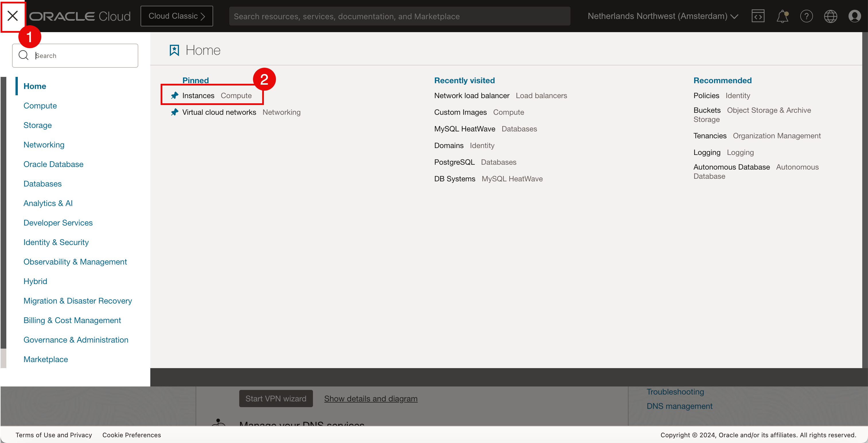The height and width of the screenshot is (443, 868).
Task: Click the search magnifier icon in the menu
Action: (23, 55)
